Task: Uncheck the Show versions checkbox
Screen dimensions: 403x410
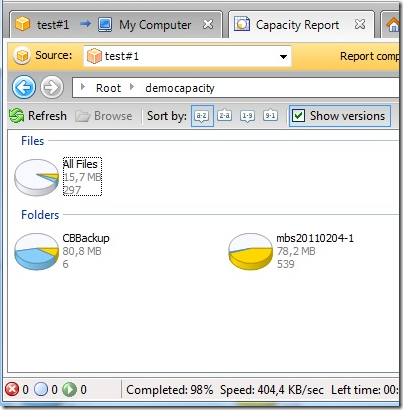Action: (298, 116)
